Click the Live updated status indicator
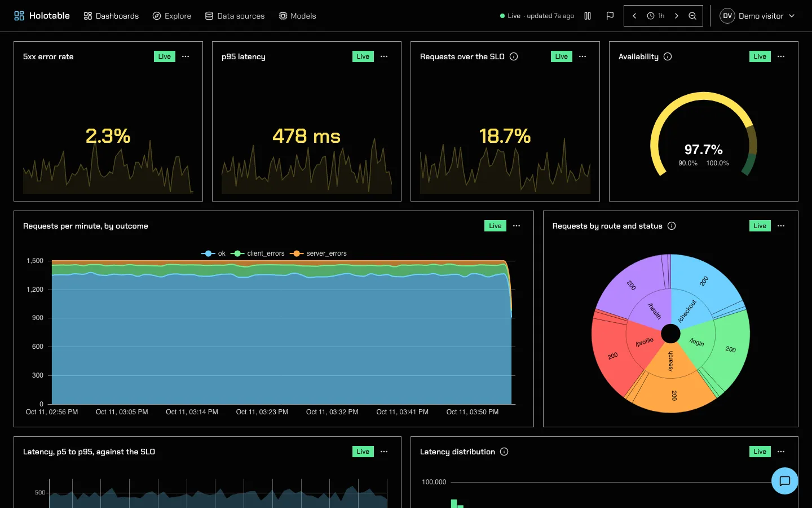812x508 pixels. pos(537,16)
